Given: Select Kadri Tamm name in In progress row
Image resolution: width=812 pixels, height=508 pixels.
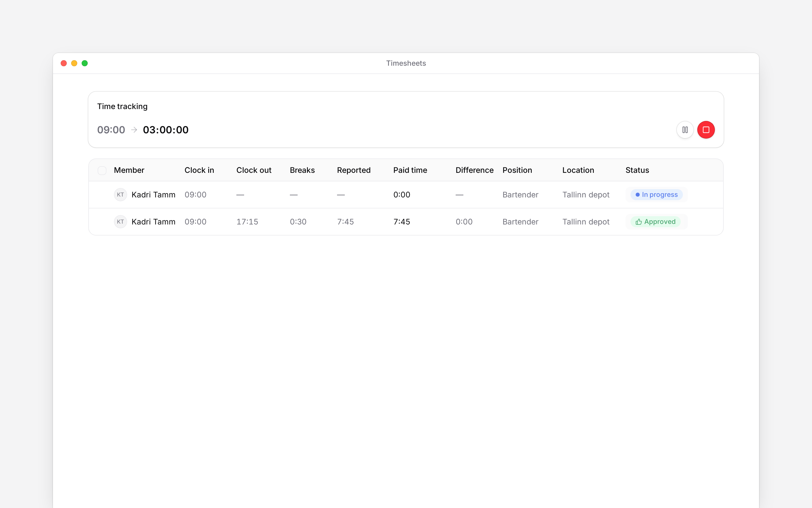Looking at the screenshot, I should tap(153, 195).
